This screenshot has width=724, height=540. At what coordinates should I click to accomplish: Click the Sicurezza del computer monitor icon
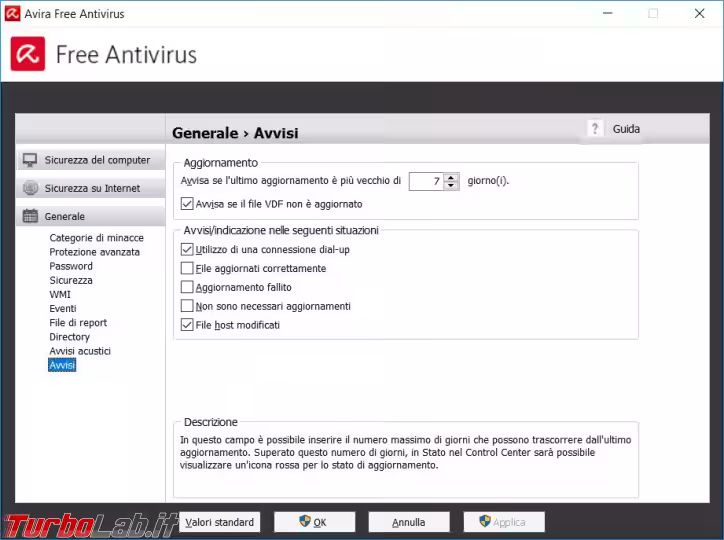30,160
